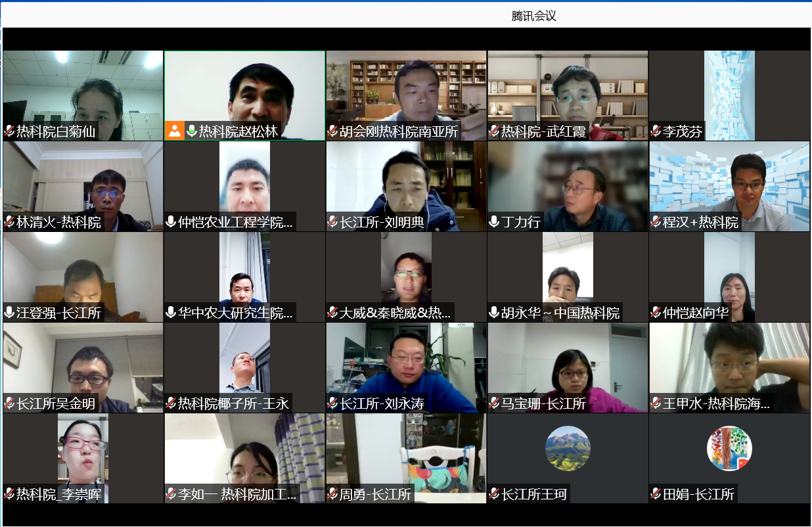This screenshot has width=812, height=527.
Task: Select the video tile of 长江所-刘永涛
Action: (406, 367)
